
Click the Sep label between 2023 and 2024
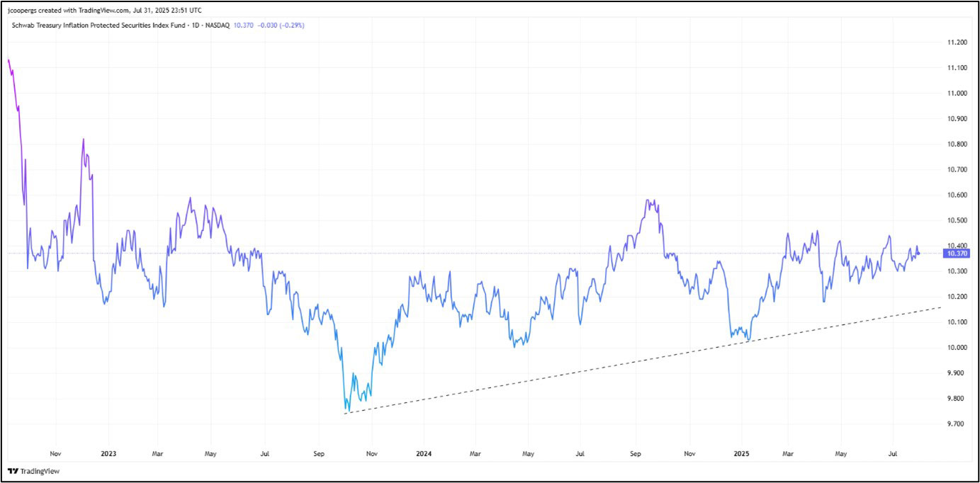tap(318, 453)
